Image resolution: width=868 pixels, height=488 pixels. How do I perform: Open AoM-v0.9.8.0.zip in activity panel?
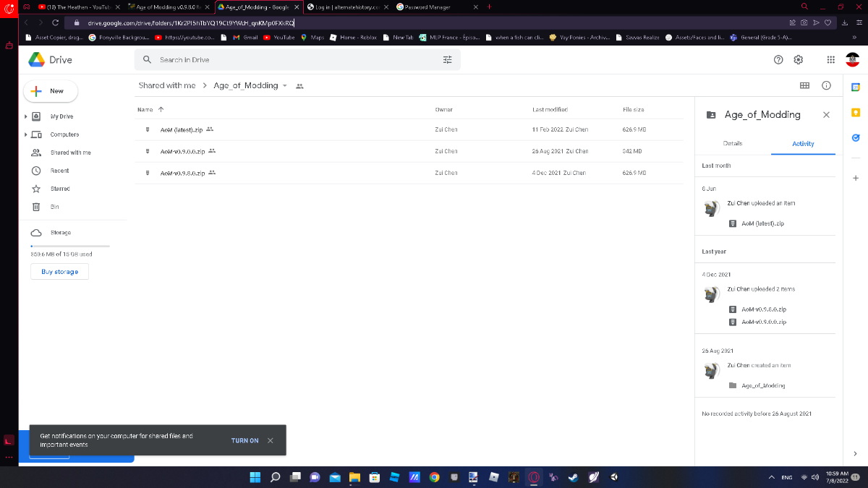[764, 309]
